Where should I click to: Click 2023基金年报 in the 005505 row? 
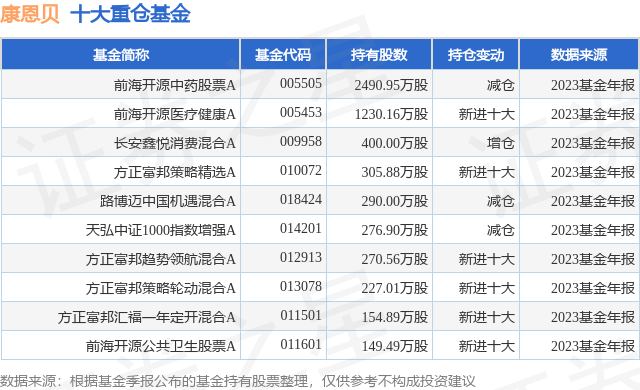point(593,85)
